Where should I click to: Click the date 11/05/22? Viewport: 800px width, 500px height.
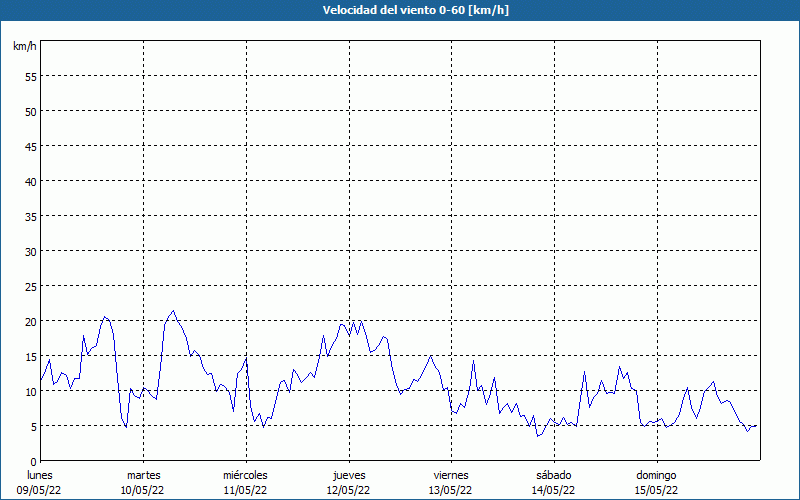245,490
